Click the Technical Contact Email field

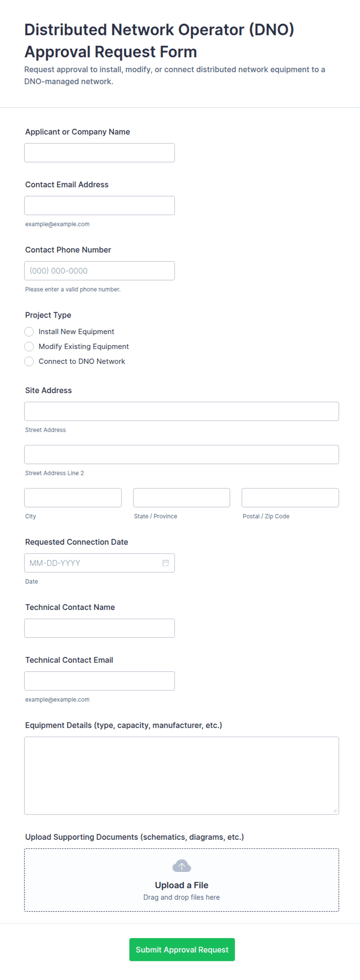(99, 681)
